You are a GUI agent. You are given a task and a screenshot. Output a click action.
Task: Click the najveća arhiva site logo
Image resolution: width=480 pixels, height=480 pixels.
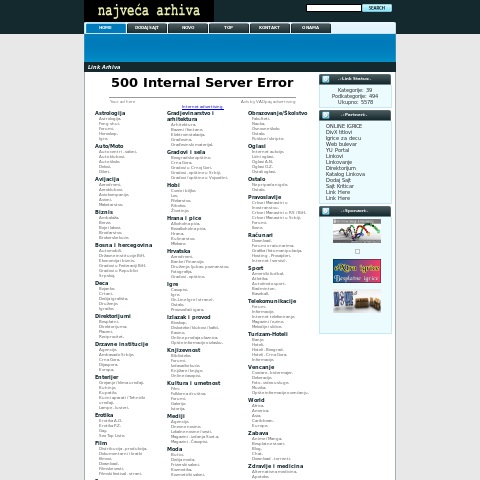click(149, 11)
